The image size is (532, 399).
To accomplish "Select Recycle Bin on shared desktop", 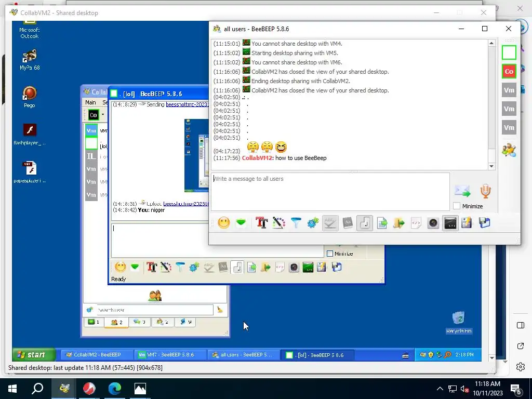I will 459,323.
